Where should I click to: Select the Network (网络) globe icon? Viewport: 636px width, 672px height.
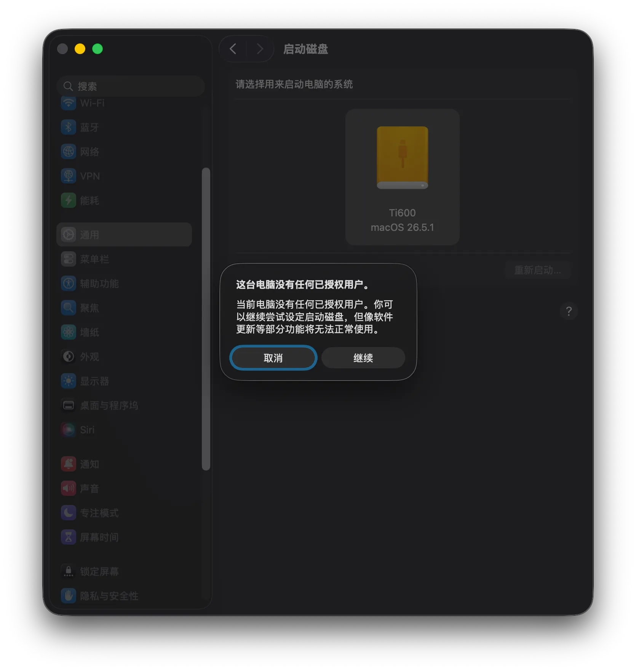pyautogui.click(x=69, y=151)
